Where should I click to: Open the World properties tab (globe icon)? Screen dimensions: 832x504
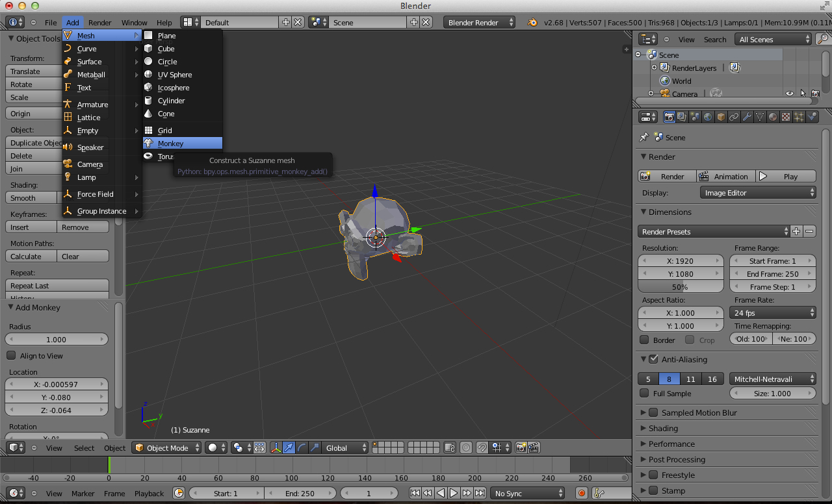tap(708, 117)
